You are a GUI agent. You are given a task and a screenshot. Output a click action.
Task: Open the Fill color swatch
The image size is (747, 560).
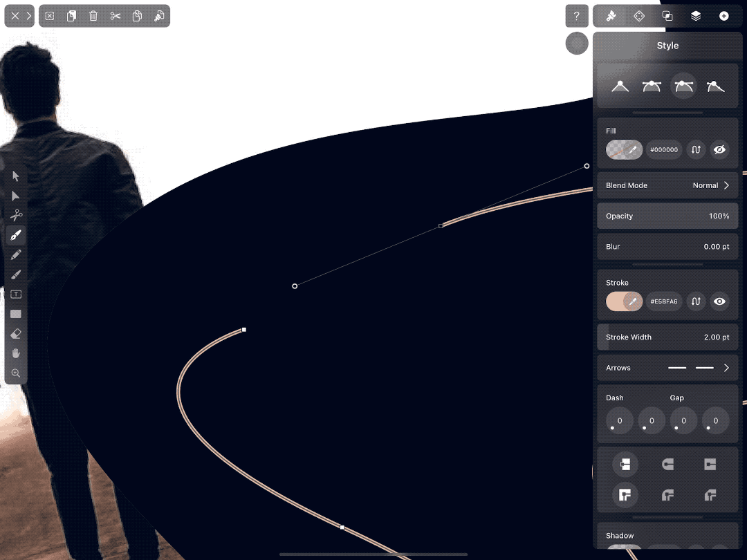click(624, 149)
